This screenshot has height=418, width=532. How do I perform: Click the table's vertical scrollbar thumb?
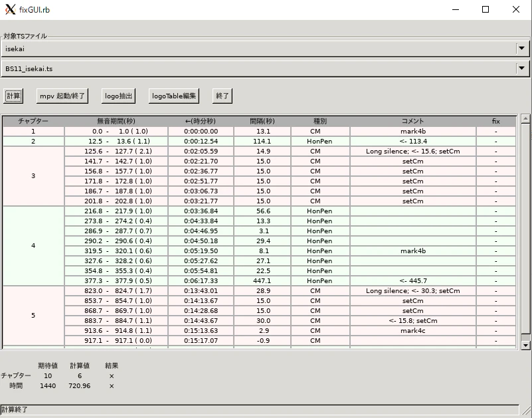tap(525, 228)
